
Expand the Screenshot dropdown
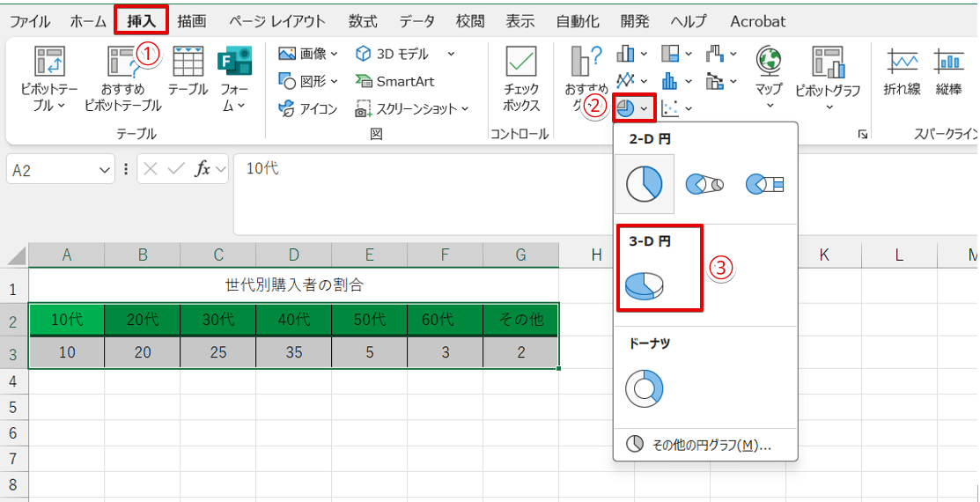coord(465,109)
